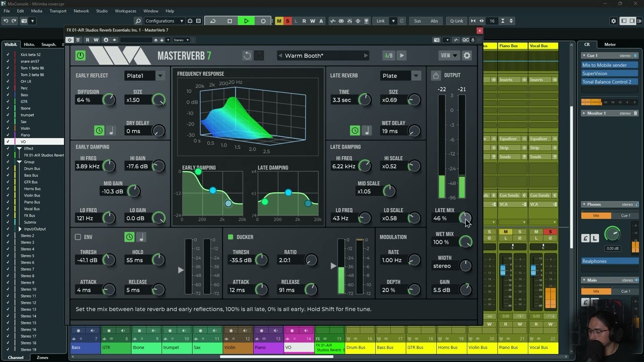
Task: Click the output lock icon
Action: click(436, 75)
